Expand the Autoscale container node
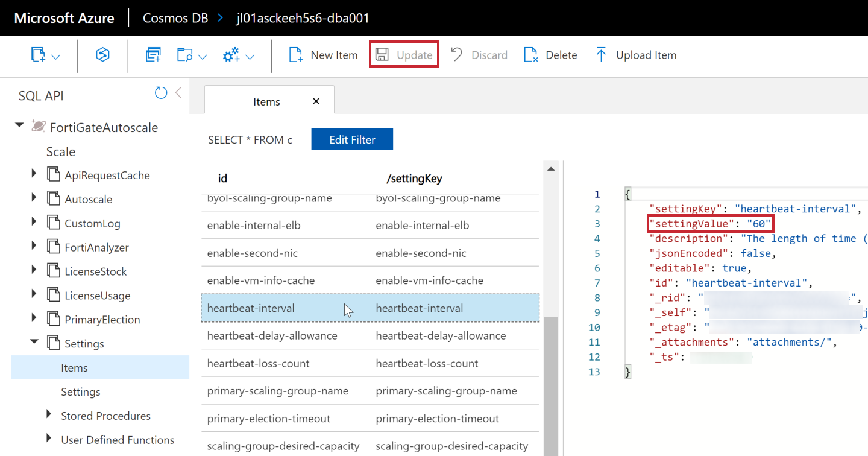Viewport: 868px width, 456px height. click(34, 198)
